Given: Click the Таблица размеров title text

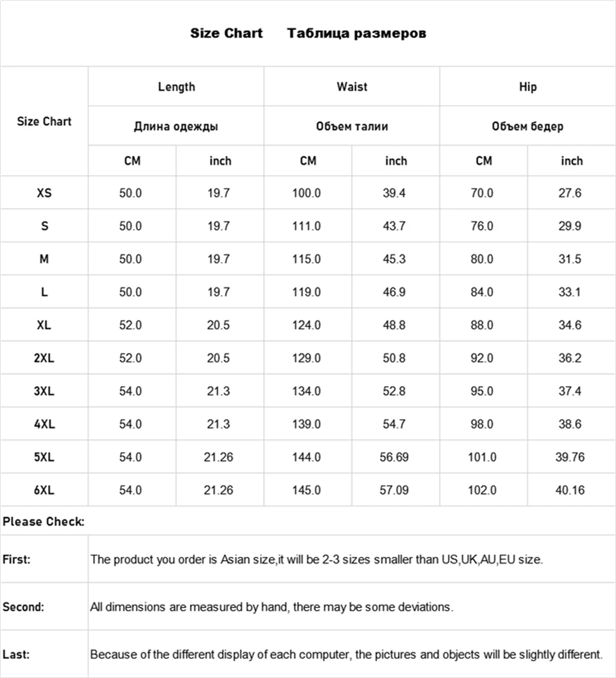Looking at the screenshot, I should [356, 33].
